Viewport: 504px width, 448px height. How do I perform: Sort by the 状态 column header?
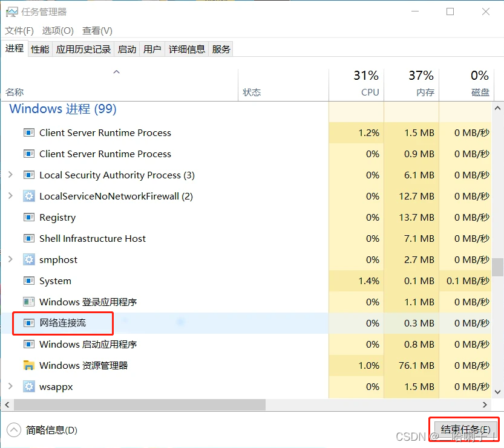point(284,85)
